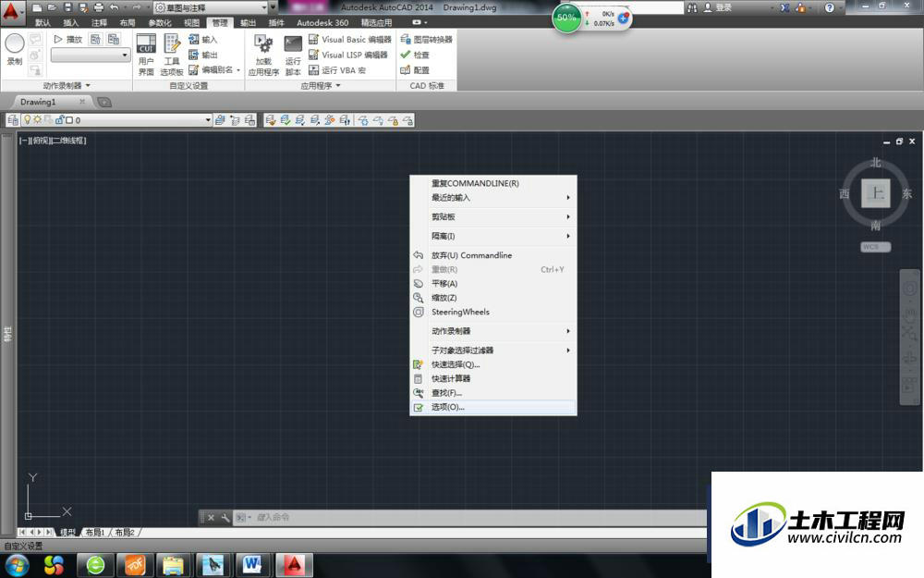The width and height of the screenshot is (924, 578).
Task: Switch to the Layout 1 (布局1) tab
Action: click(x=94, y=533)
